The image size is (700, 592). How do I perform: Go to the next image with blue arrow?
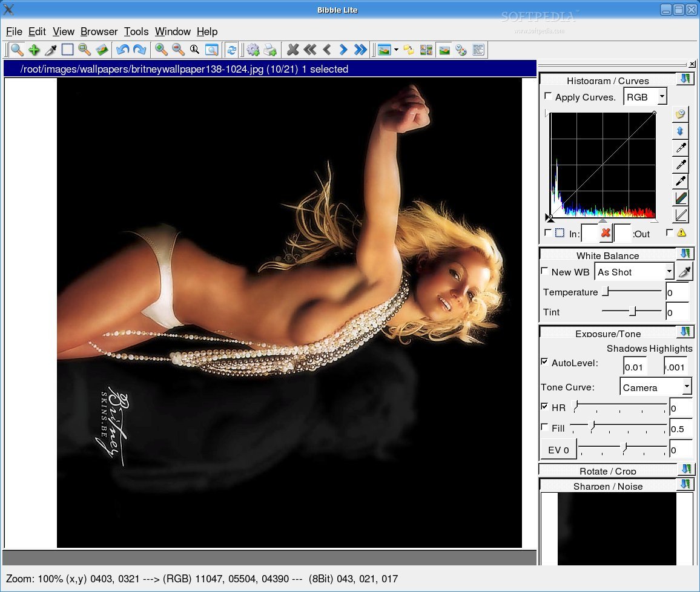[343, 50]
